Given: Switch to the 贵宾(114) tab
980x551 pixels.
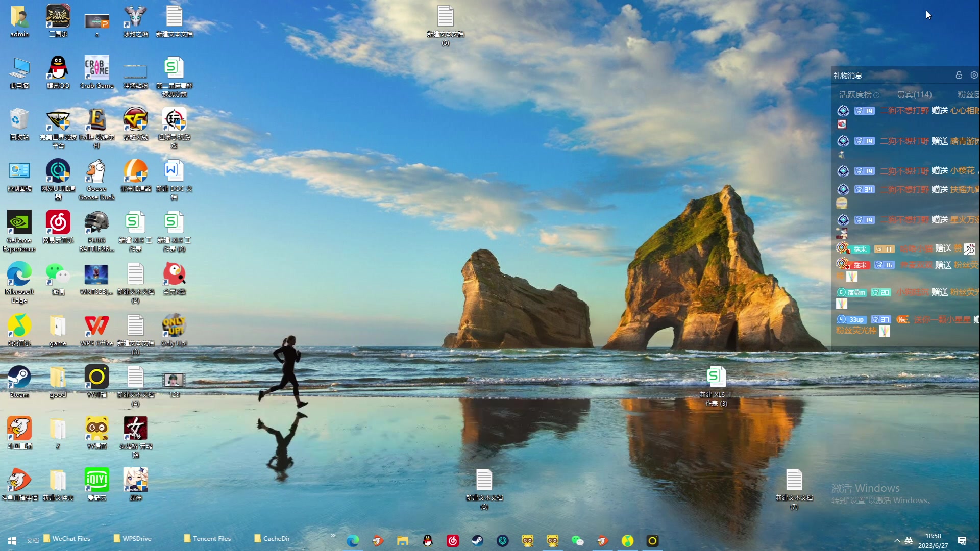Looking at the screenshot, I should pyautogui.click(x=914, y=94).
